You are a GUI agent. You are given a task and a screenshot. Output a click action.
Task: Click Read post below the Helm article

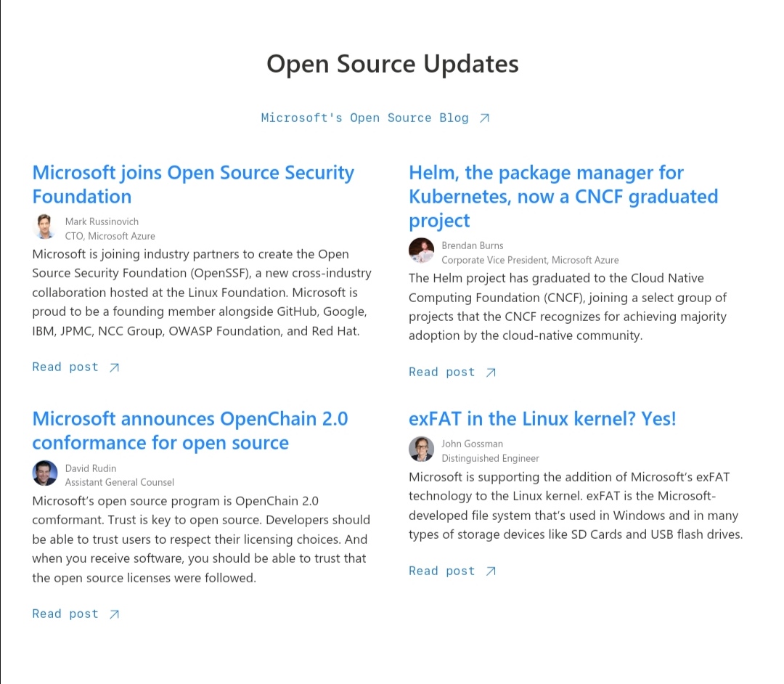pos(442,372)
